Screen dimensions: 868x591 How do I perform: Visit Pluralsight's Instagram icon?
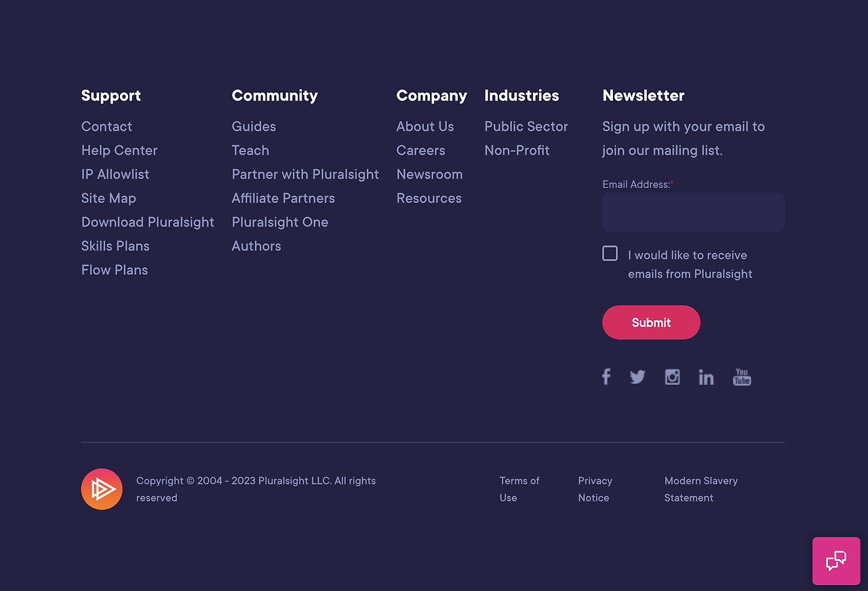[672, 377]
